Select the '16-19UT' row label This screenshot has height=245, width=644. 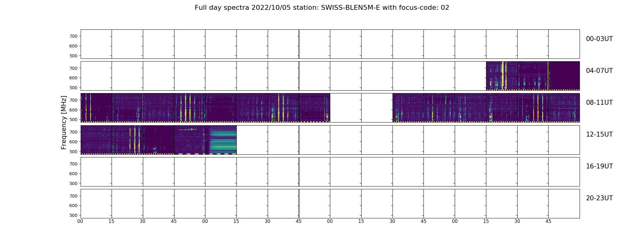599,166
